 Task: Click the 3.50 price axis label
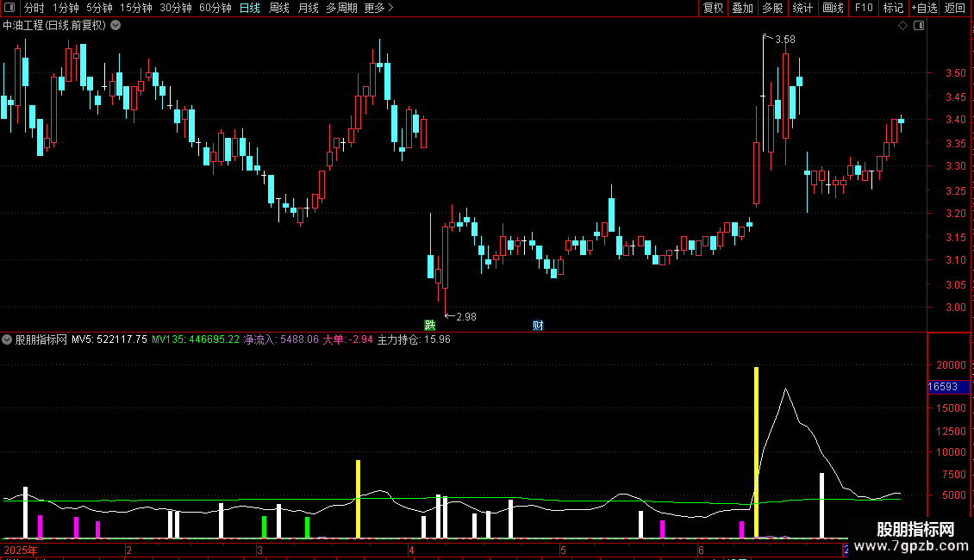[x=955, y=72]
